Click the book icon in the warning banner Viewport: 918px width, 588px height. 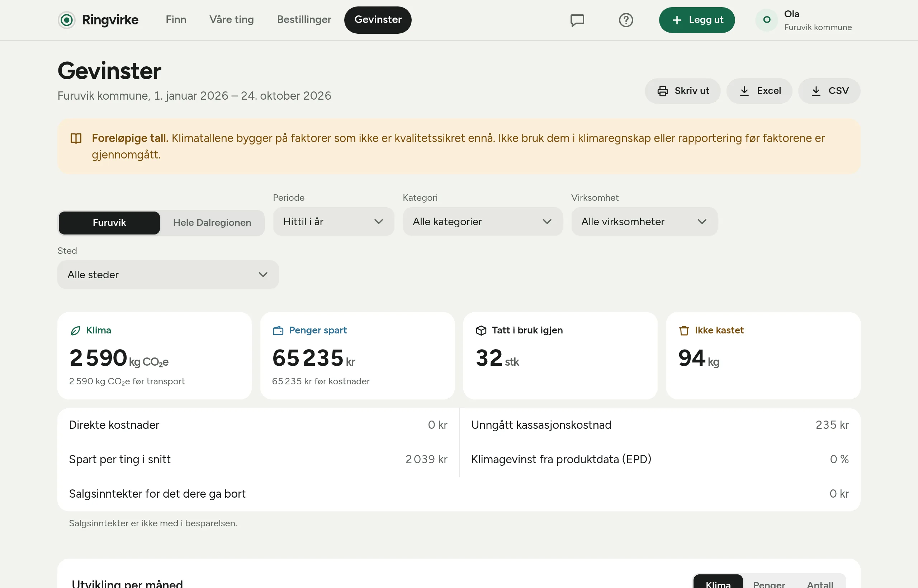tap(76, 138)
